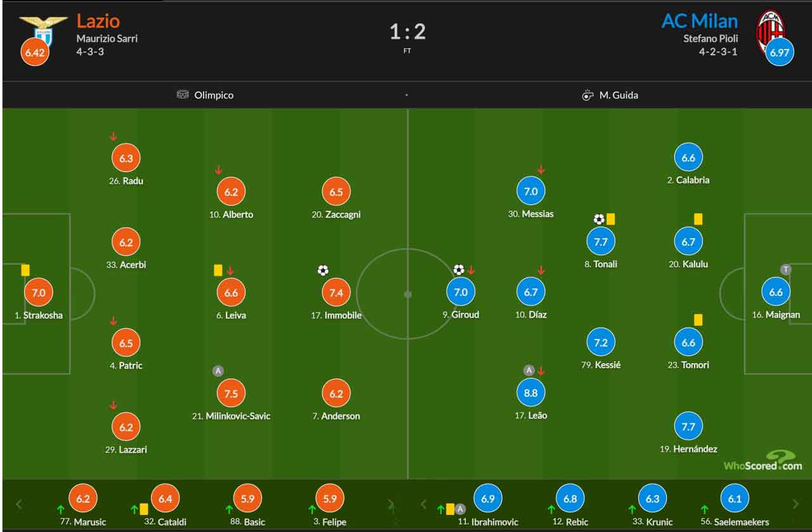Select Leão's 8.8 rating circle
This screenshot has height=532, width=812.
[531, 392]
